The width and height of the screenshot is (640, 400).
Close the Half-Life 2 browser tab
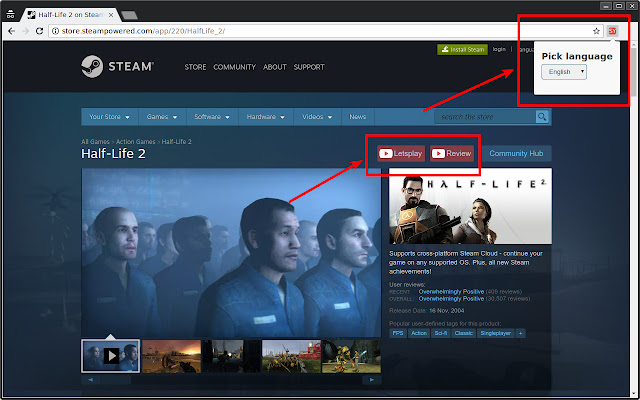(111, 15)
